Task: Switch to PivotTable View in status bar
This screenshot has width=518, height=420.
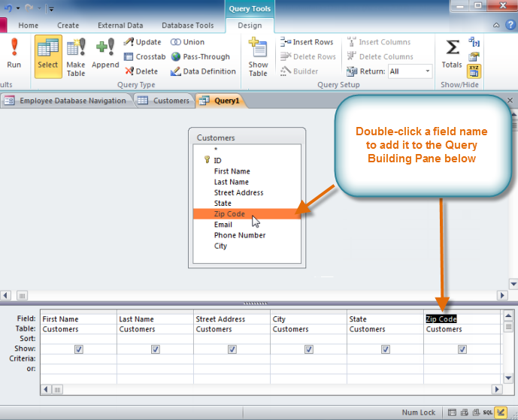Action: click(464, 412)
